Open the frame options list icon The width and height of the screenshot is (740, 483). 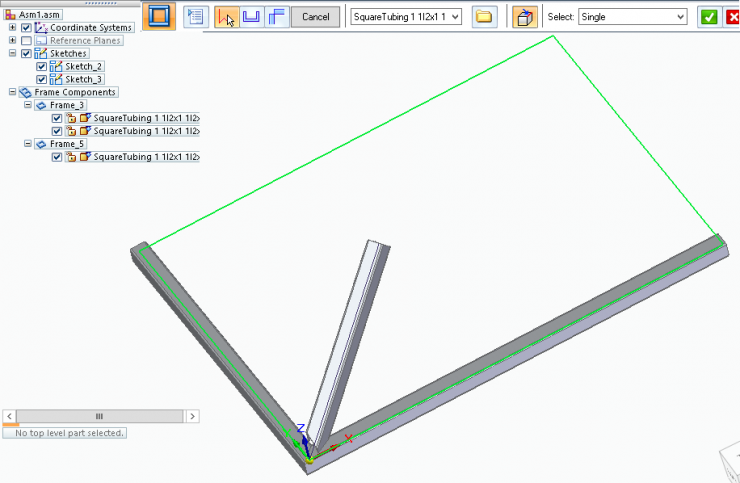click(x=196, y=17)
